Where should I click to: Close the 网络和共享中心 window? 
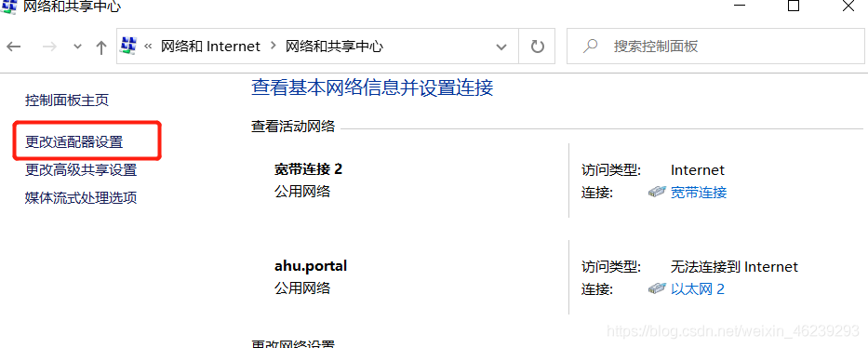[x=848, y=7]
